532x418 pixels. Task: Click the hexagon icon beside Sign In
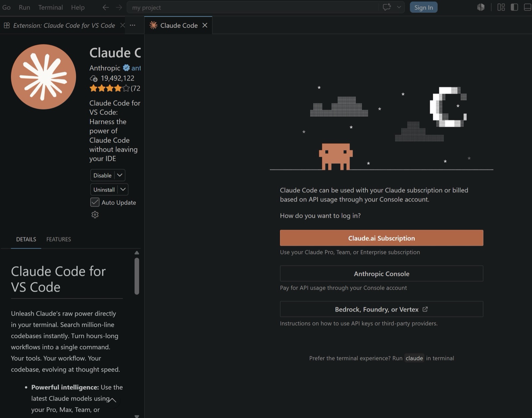click(x=481, y=7)
